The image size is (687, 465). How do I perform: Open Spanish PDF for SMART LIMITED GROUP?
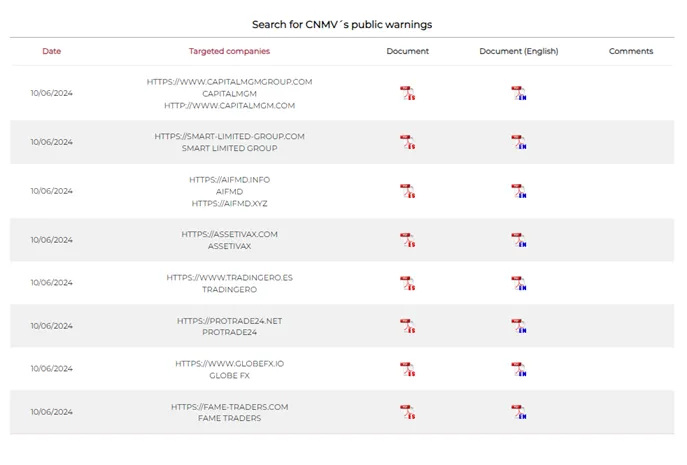pyautogui.click(x=407, y=142)
